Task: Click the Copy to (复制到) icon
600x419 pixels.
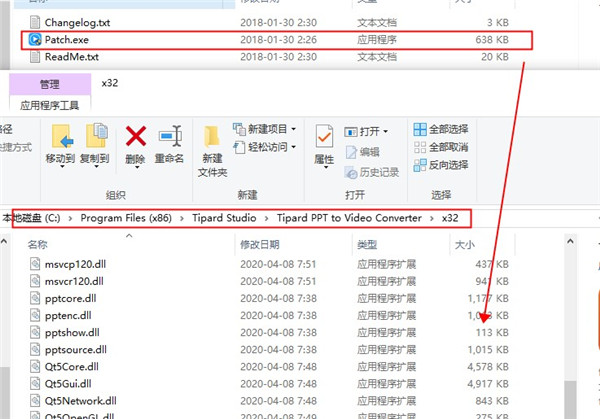Action: [x=96, y=135]
